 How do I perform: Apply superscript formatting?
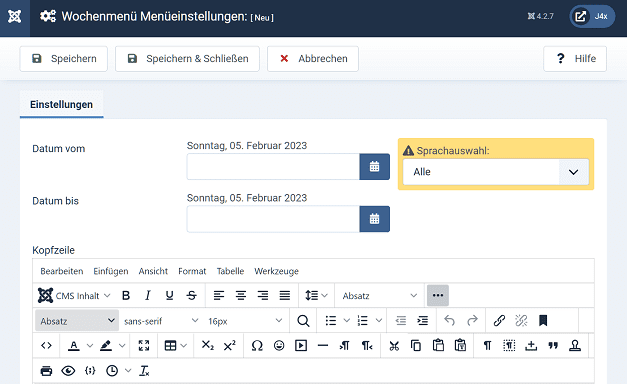coord(230,346)
